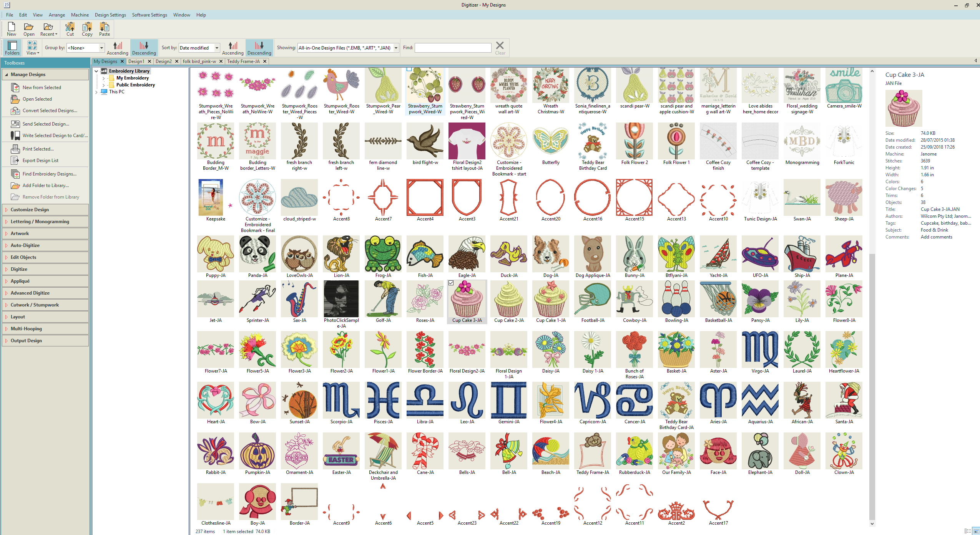
Task: Click the New design icon
Action: click(12, 27)
